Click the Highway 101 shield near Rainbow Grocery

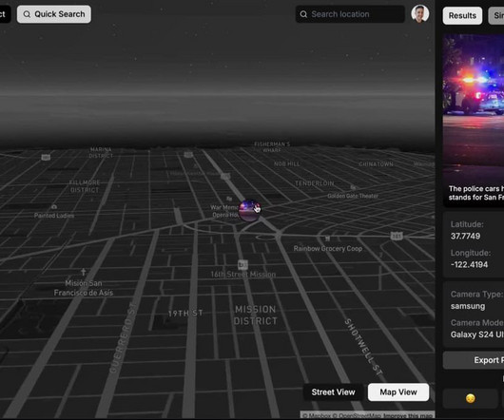point(397,236)
